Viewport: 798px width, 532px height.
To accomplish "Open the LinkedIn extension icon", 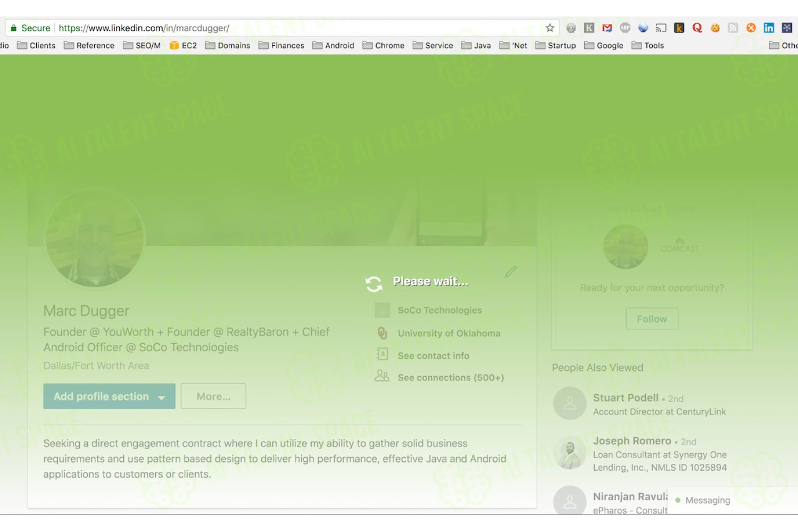I will tap(769, 28).
